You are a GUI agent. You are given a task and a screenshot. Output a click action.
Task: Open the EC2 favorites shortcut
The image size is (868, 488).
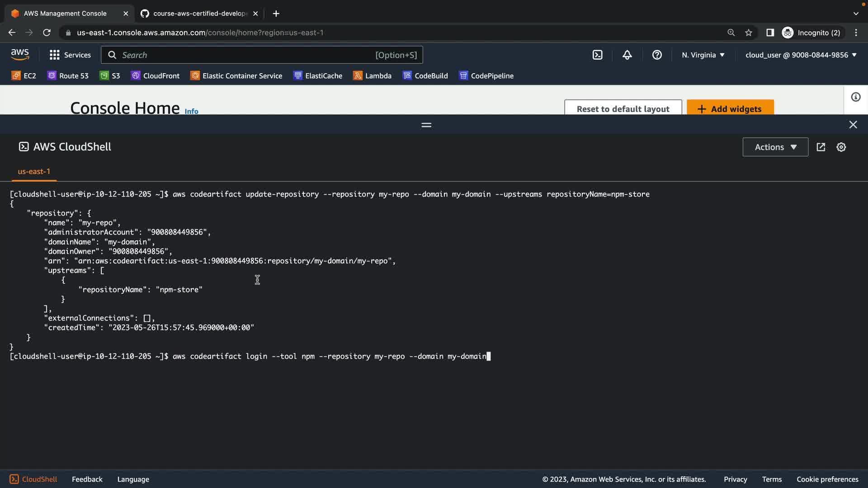(x=24, y=75)
